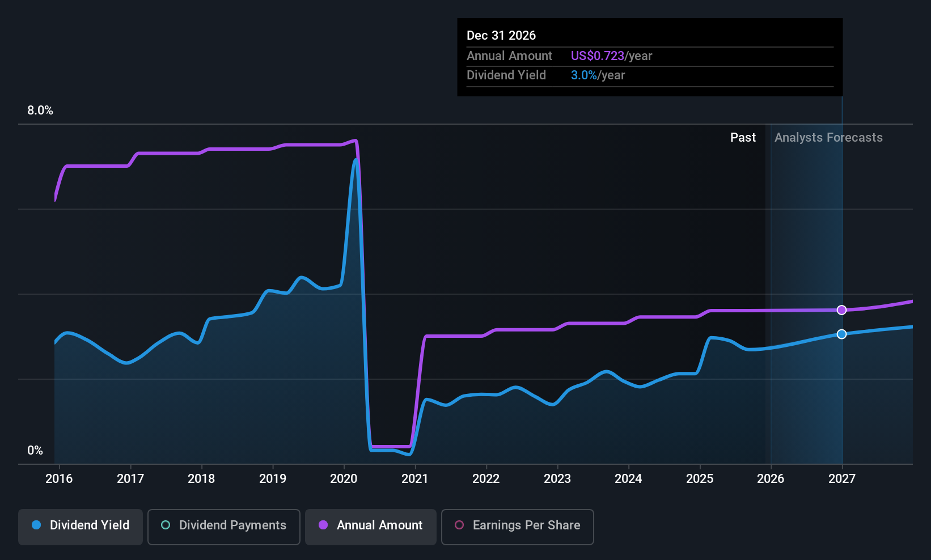This screenshot has width=931, height=560.
Task: Click the 2018 x-axis year label
Action: (201, 479)
